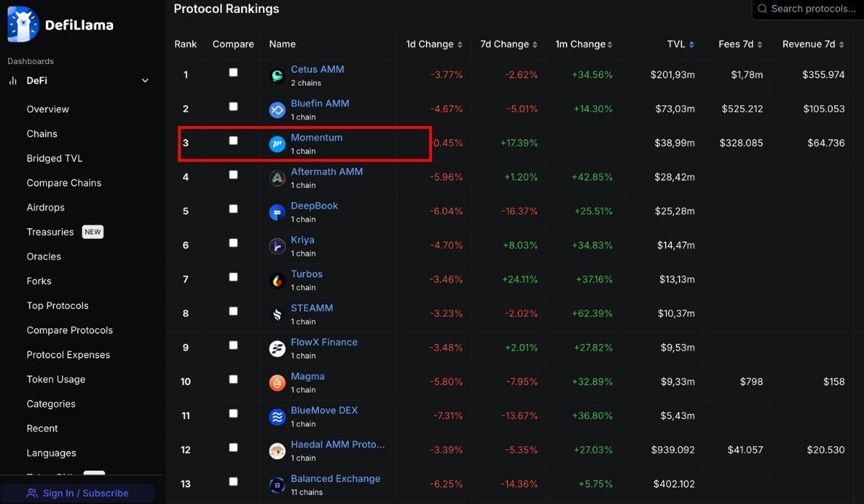Open Compare Protocols in the sidebar

point(70,330)
